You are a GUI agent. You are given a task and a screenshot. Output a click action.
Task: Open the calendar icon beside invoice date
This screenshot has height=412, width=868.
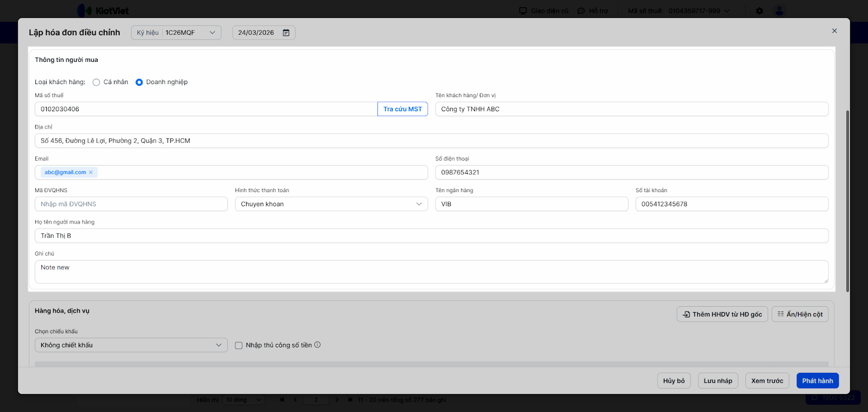point(286,33)
